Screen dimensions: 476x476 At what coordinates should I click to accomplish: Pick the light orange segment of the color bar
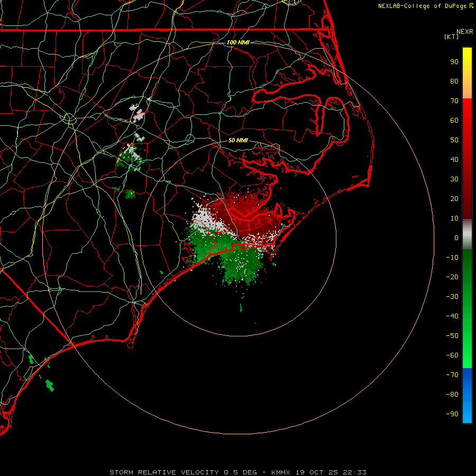click(x=467, y=91)
